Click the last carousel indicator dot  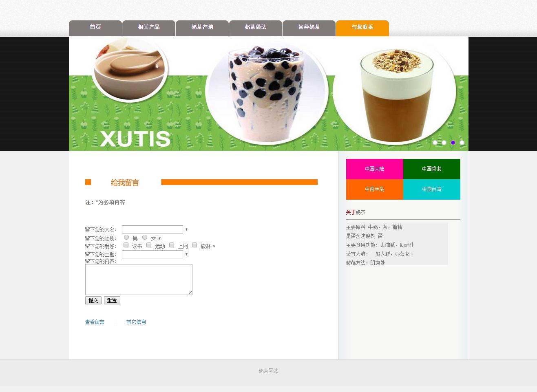[x=462, y=143]
